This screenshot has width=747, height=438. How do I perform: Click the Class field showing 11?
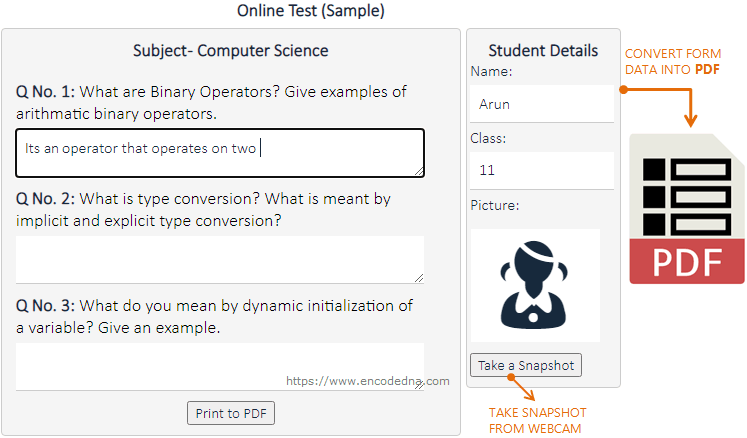coord(542,170)
